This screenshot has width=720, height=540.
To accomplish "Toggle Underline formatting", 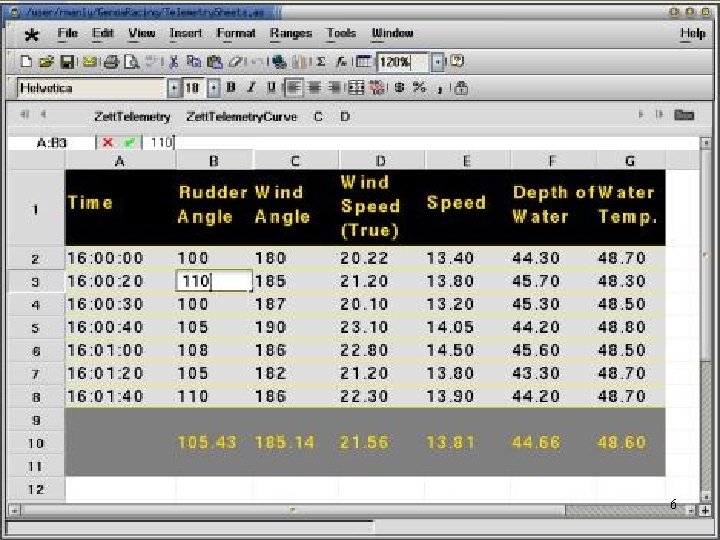I will pos(271,87).
